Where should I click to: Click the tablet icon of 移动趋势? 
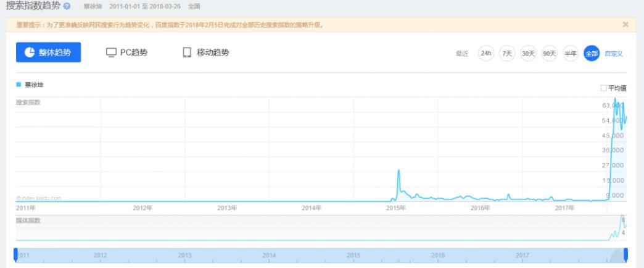click(187, 52)
